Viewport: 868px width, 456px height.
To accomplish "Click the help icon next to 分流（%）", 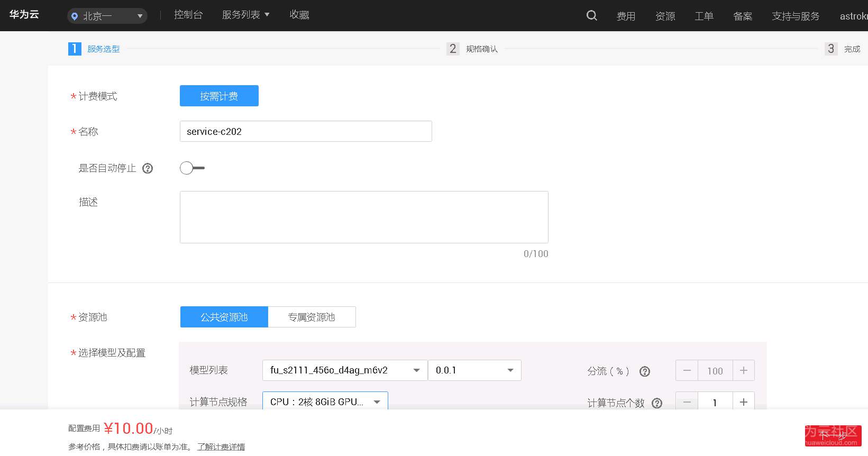I will pos(644,371).
